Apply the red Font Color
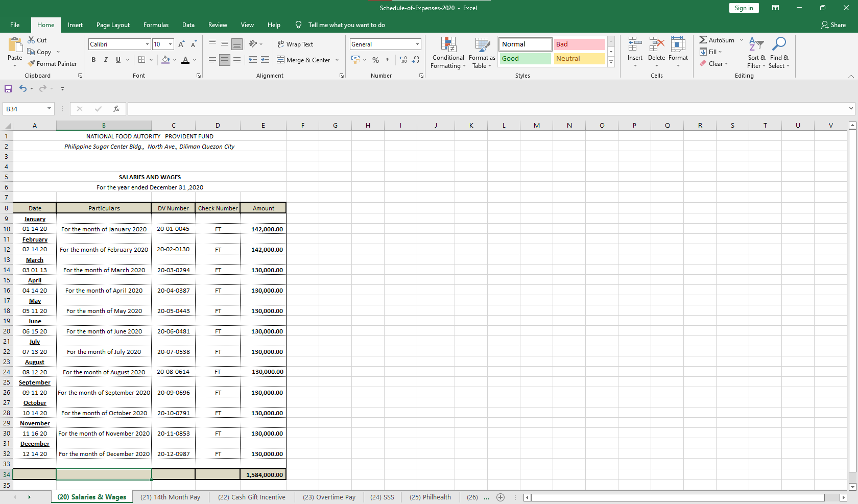Image resolution: width=858 pixels, height=504 pixels. (x=185, y=60)
